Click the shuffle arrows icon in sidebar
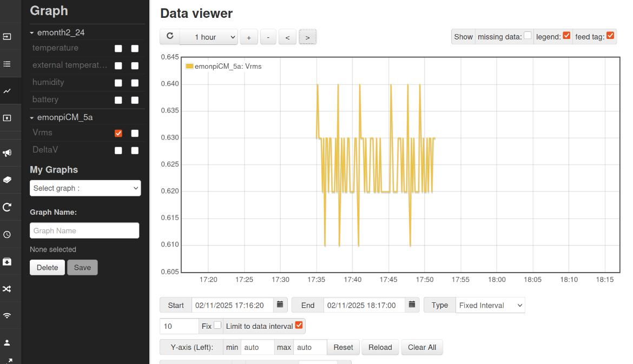 [x=7, y=289]
